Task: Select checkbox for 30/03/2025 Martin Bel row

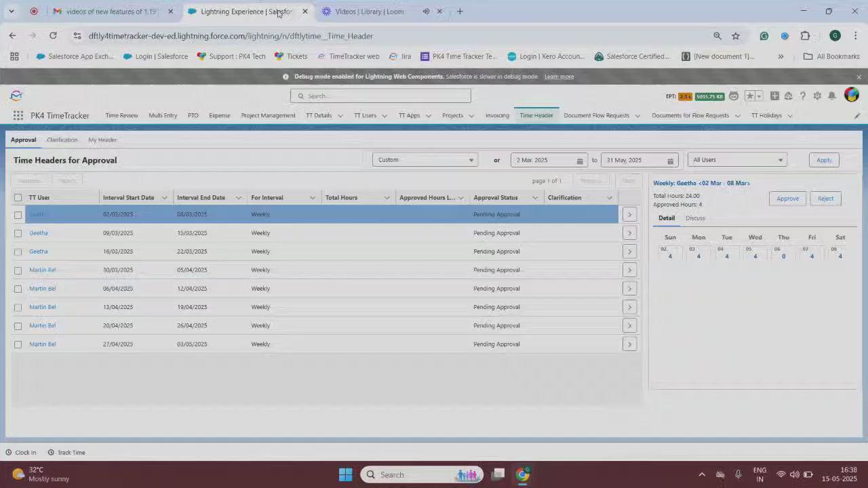Action: point(18,270)
